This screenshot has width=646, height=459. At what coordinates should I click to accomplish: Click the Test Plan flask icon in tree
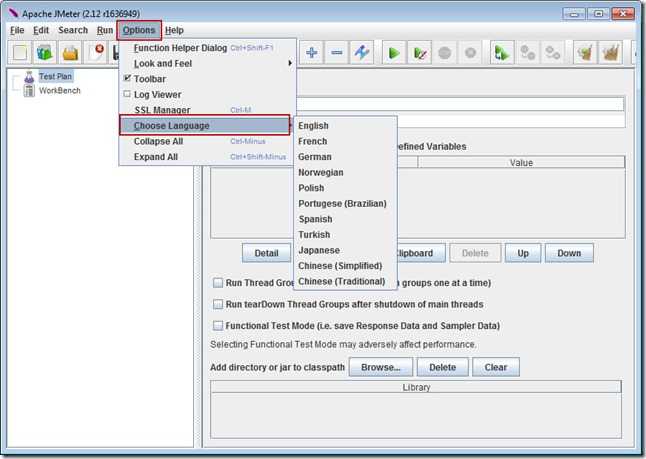[29, 77]
